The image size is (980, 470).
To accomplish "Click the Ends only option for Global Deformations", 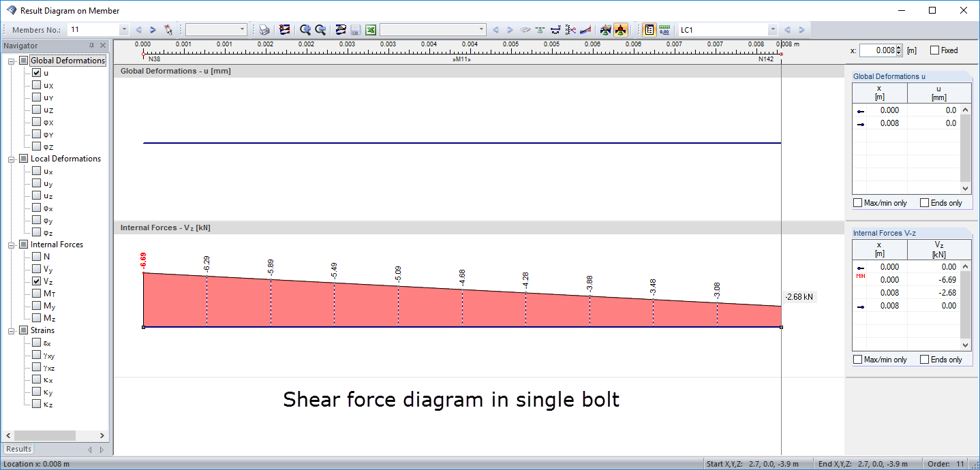I will (924, 202).
